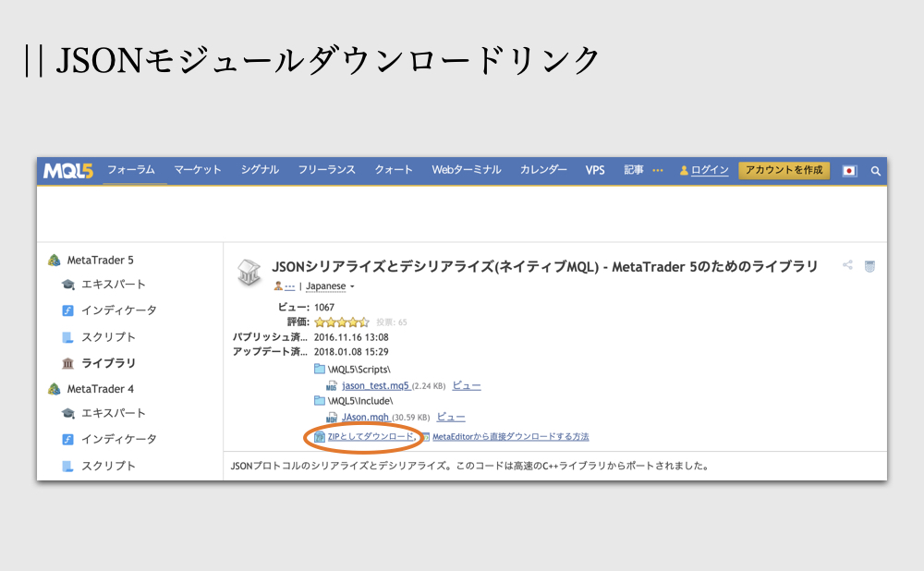
Task: Click the ライブラリ icon in the sidebar
Action: tap(68, 362)
